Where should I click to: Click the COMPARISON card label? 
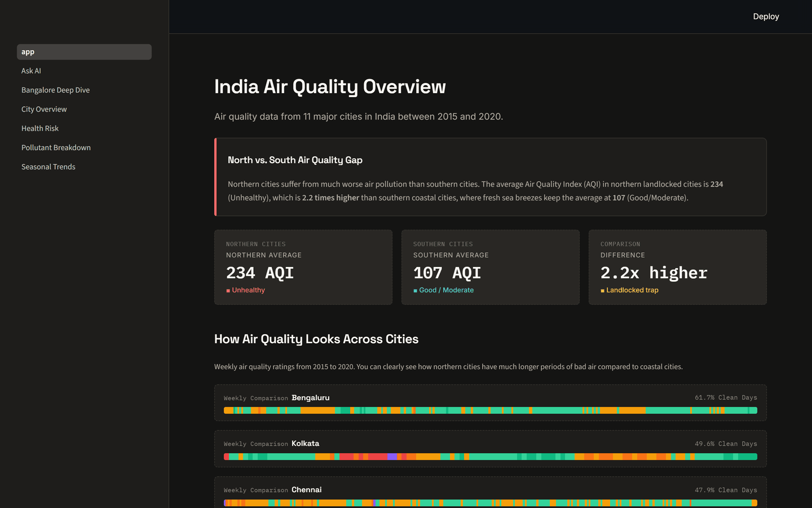(x=620, y=244)
